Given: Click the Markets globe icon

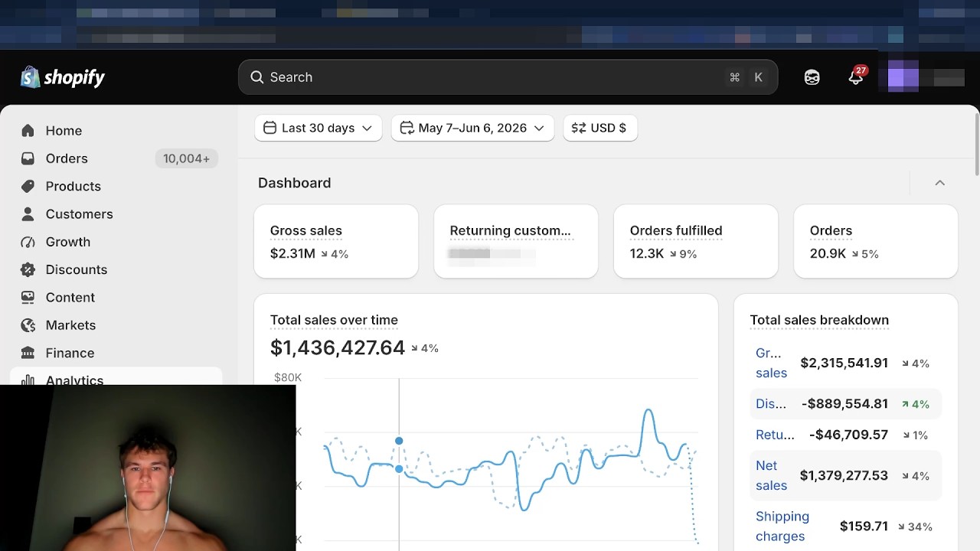Looking at the screenshot, I should [x=28, y=325].
